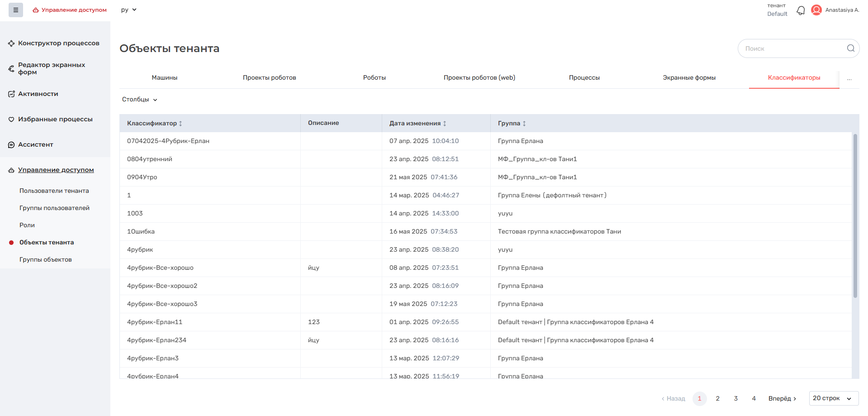
Task: Open the 20 строк page size dropdown
Action: (833, 398)
